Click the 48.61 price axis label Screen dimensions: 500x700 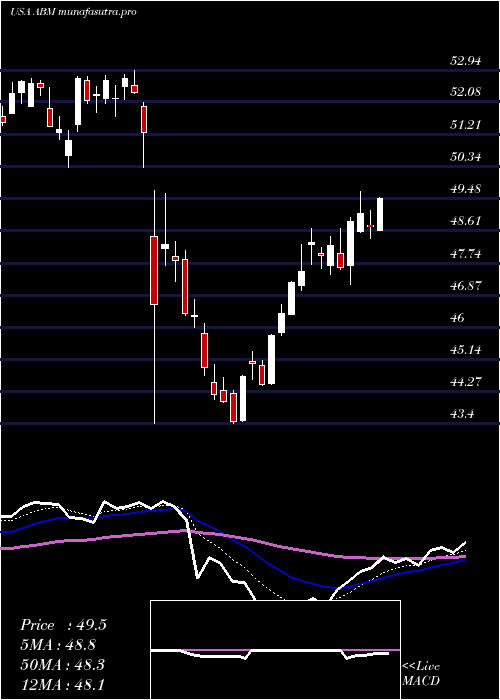pyautogui.click(x=466, y=221)
